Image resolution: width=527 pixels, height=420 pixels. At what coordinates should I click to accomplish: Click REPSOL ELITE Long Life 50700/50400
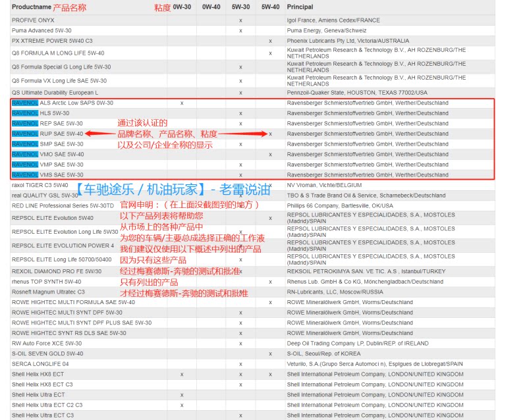(x=61, y=259)
